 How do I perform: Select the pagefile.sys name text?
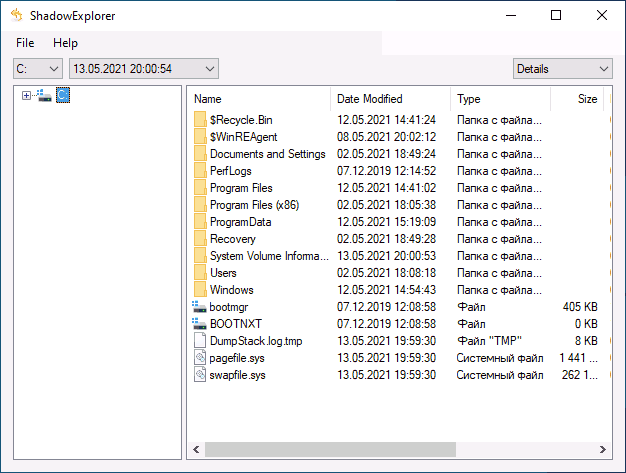pos(237,358)
